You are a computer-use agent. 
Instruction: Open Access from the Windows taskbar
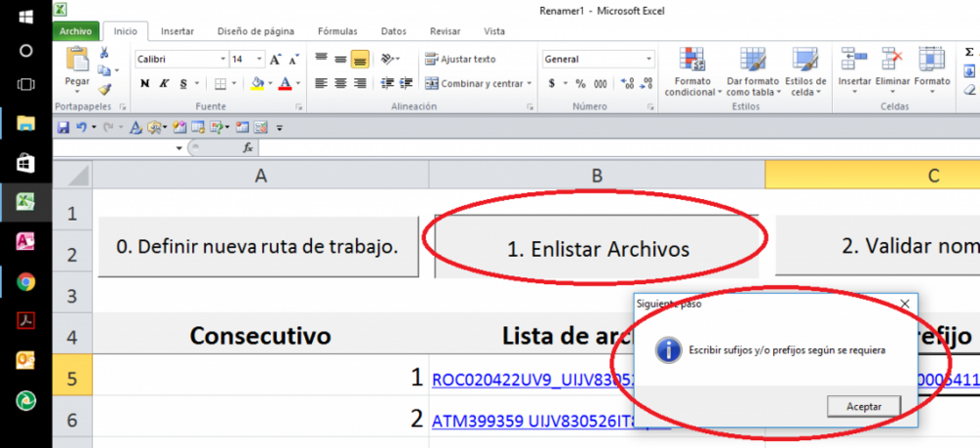pyautogui.click(x=25, y=241)
